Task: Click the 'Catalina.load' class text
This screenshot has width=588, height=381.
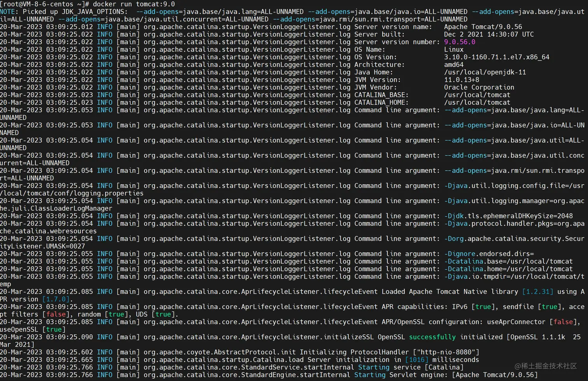Action: [x=278, y=360]
